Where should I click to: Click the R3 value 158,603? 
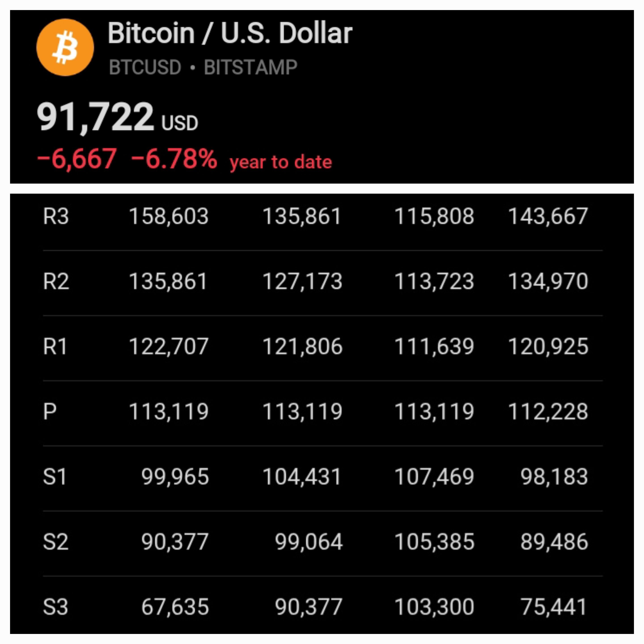click(169, 216)
